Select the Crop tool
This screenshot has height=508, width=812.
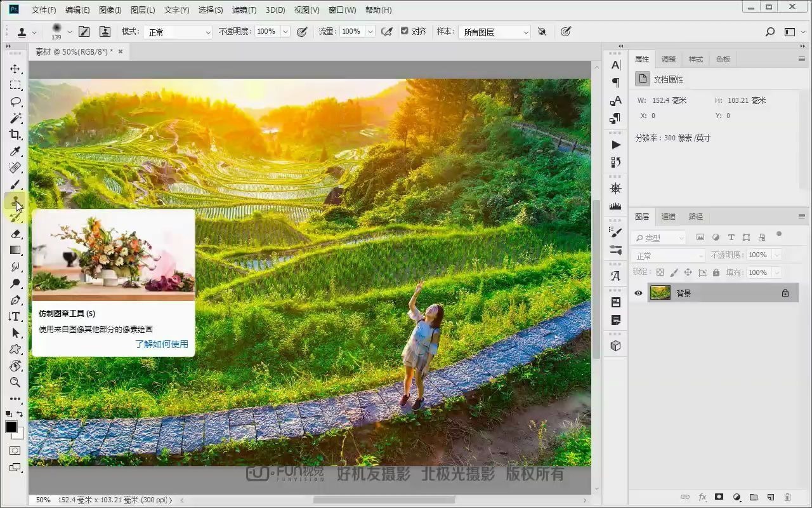(15, 135)
